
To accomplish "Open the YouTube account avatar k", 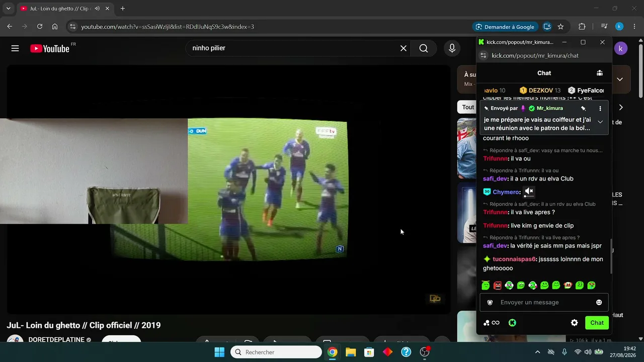I will point(621,48).
